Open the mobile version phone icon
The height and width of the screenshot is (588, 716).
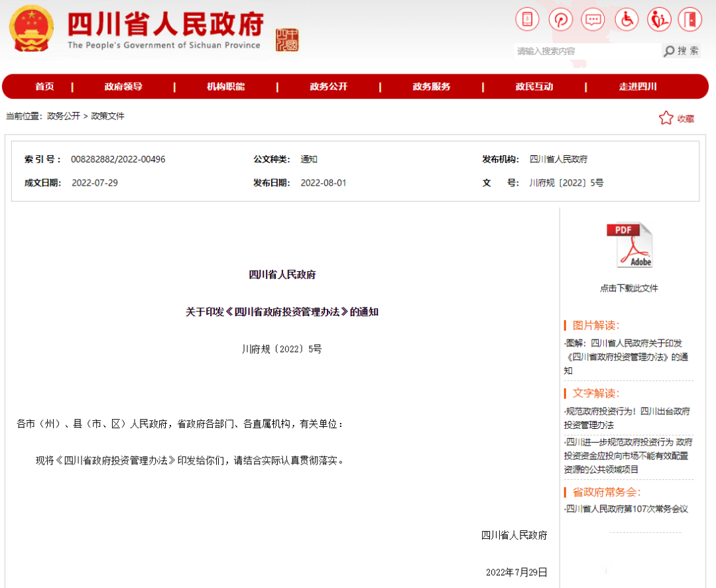527,19
